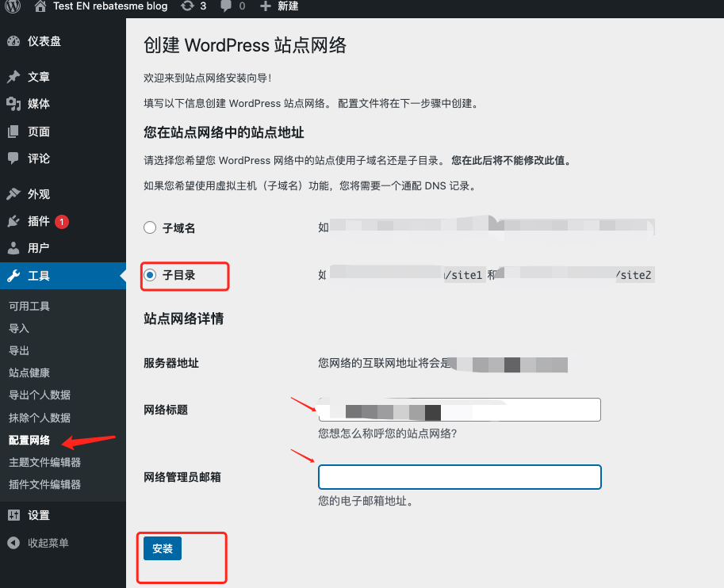Click the 文章 pushpin icon
The height and width of the screenshot is (588, 724).
point(13,77)
